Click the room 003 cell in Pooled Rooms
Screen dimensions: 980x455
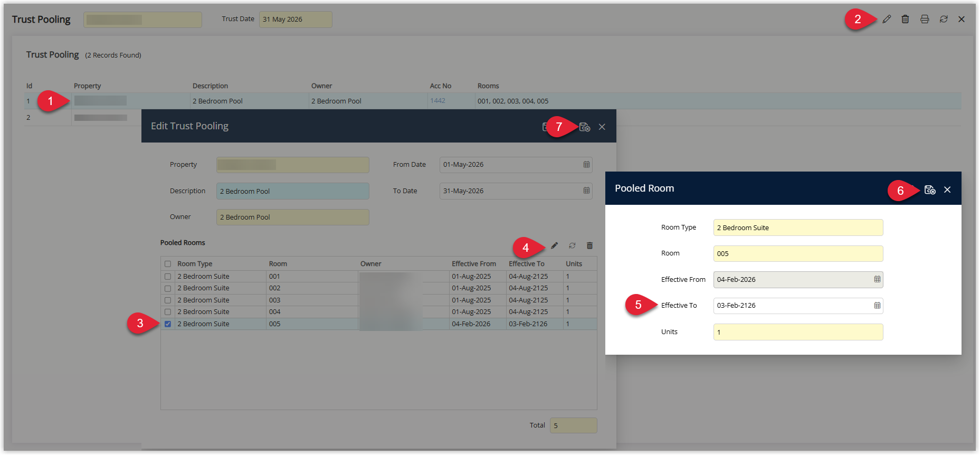click(312, 300)
